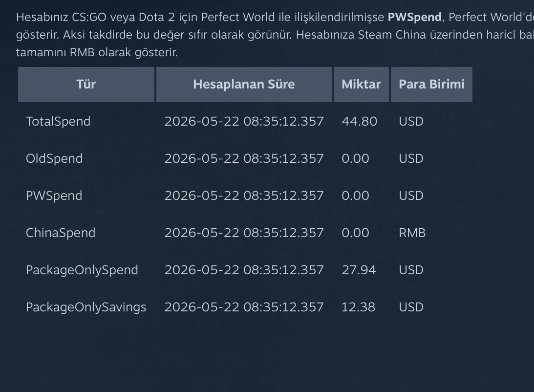Select the TotalSpend row label

(x=58, y=122)
